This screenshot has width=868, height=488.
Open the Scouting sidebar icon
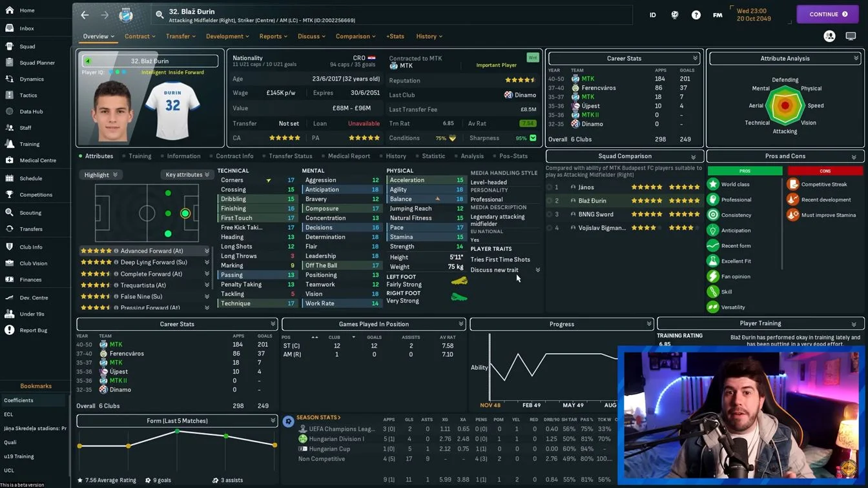click(9, 212)
